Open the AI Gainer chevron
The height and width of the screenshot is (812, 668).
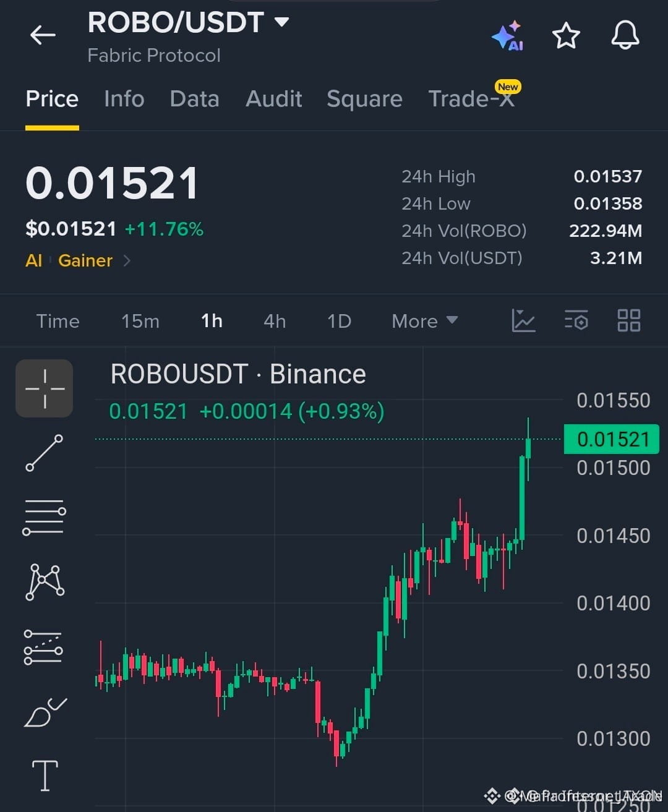pyautogui.click(x=127, y=260)
